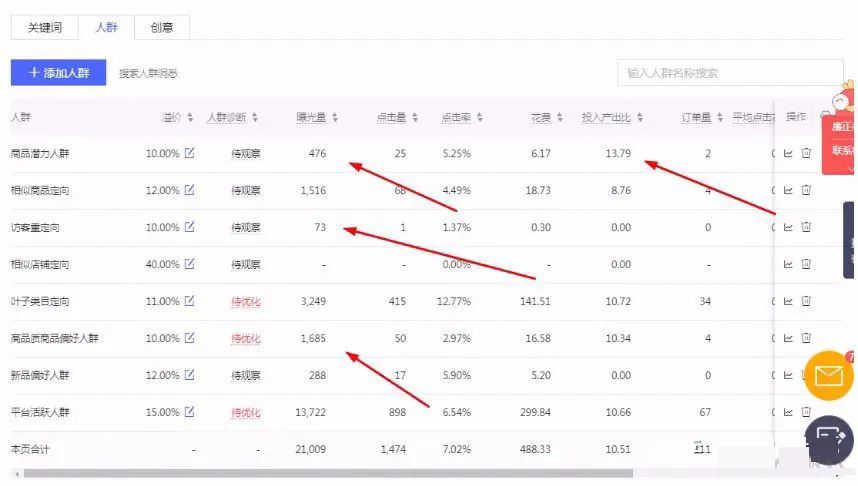The height and width of the screenshot is (486, 858).
Task: Click 待优化 status in 叶子类目定向 row
Action: [246, 302]
